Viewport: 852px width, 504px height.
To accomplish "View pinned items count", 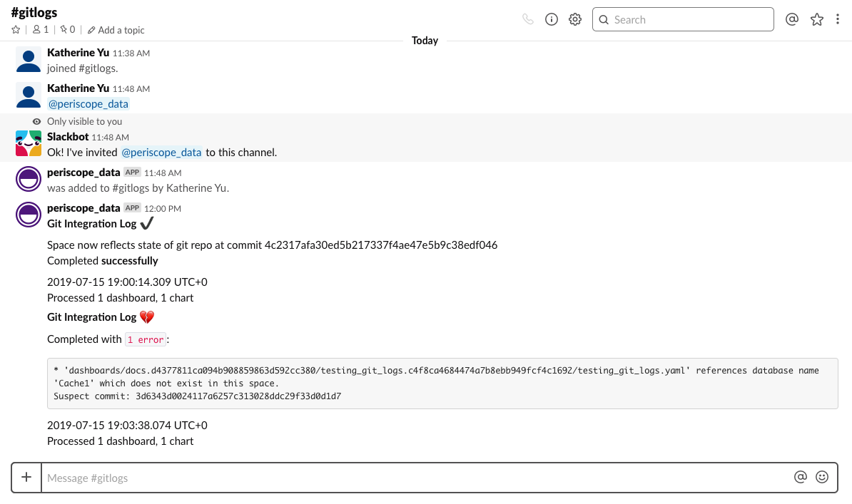I will coord(68,30).
